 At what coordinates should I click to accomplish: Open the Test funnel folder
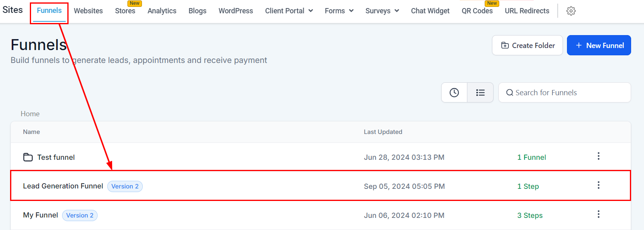(56, 157)
